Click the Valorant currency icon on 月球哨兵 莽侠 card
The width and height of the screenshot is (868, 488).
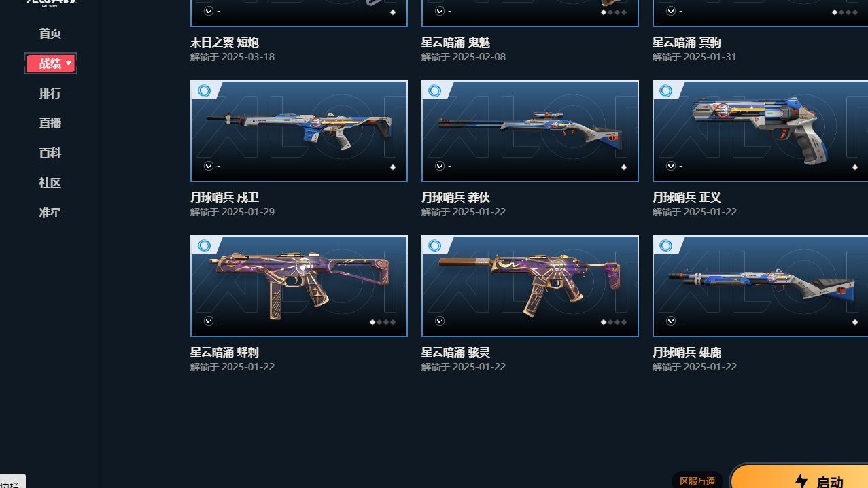pos(440,166)
